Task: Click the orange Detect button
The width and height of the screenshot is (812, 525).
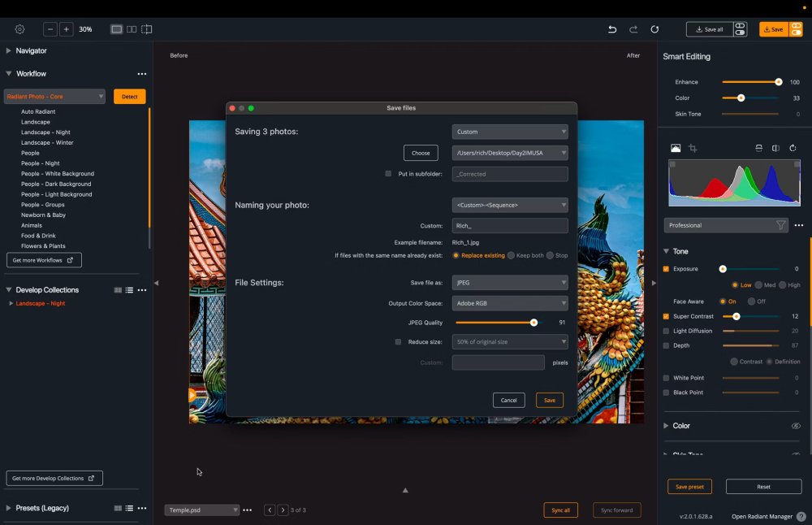Action: point(129,97)
